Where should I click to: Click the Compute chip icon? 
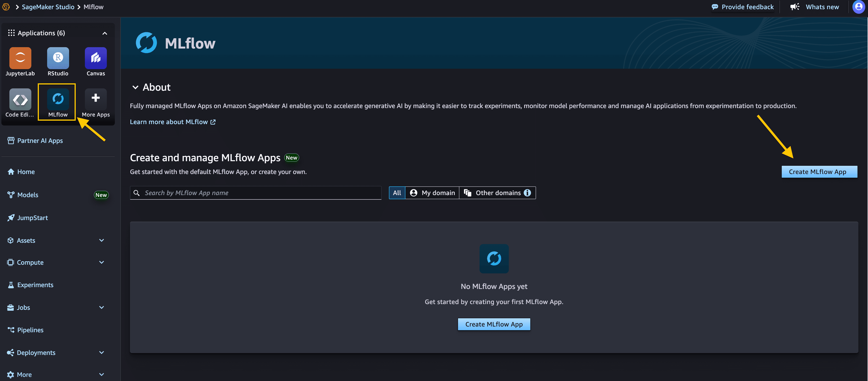[x=11, y=262]
